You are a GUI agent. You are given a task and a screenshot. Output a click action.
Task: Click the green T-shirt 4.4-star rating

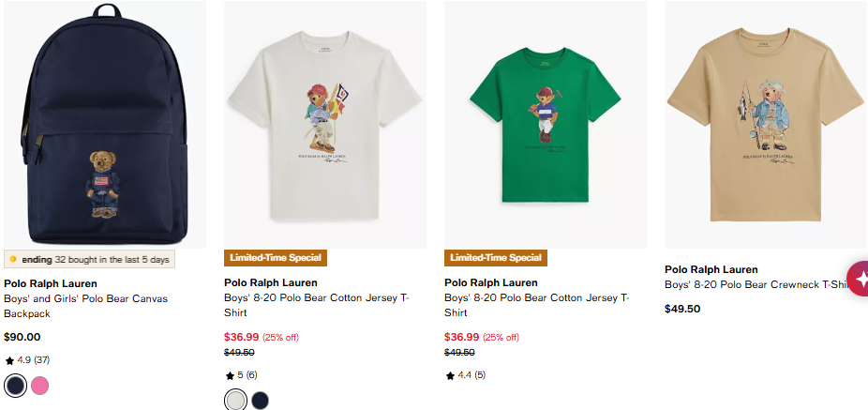(x=465, y=375)
